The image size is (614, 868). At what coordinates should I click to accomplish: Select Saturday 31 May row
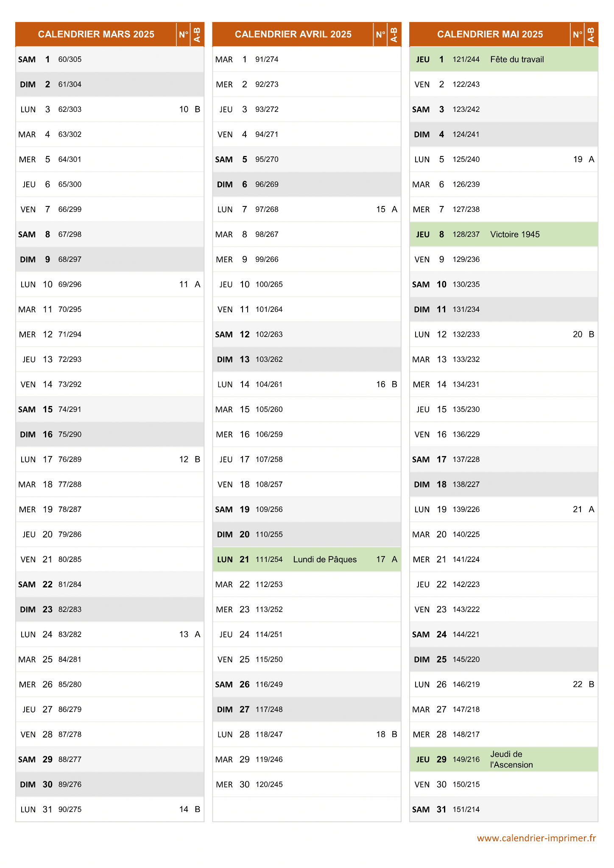pos(504,810)
